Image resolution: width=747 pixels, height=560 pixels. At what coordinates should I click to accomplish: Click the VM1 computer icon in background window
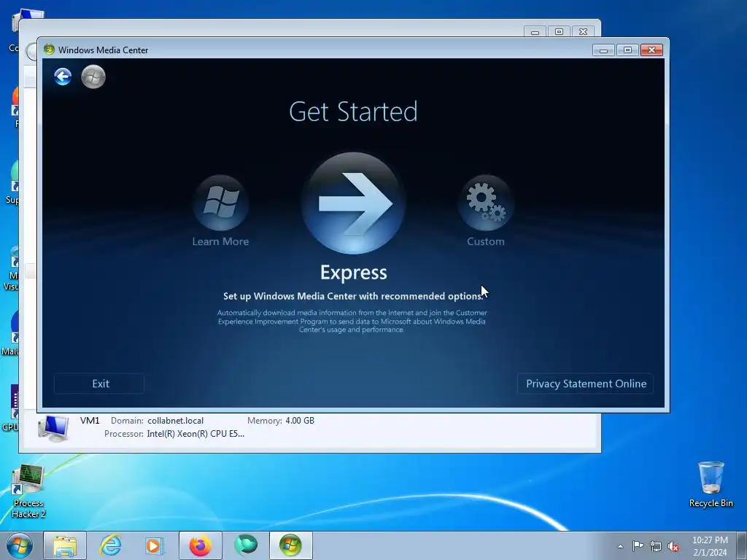[53, 427]
